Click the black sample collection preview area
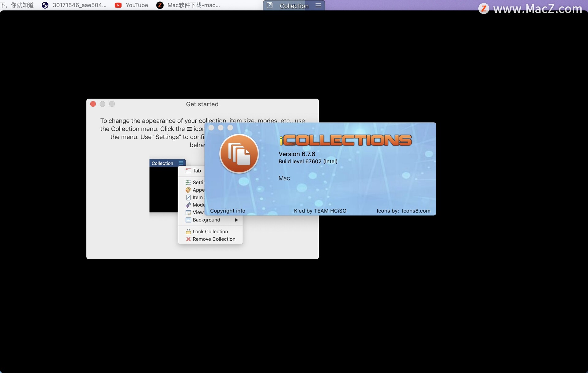Screen dimensions: 588x373 tap(164, 190)
